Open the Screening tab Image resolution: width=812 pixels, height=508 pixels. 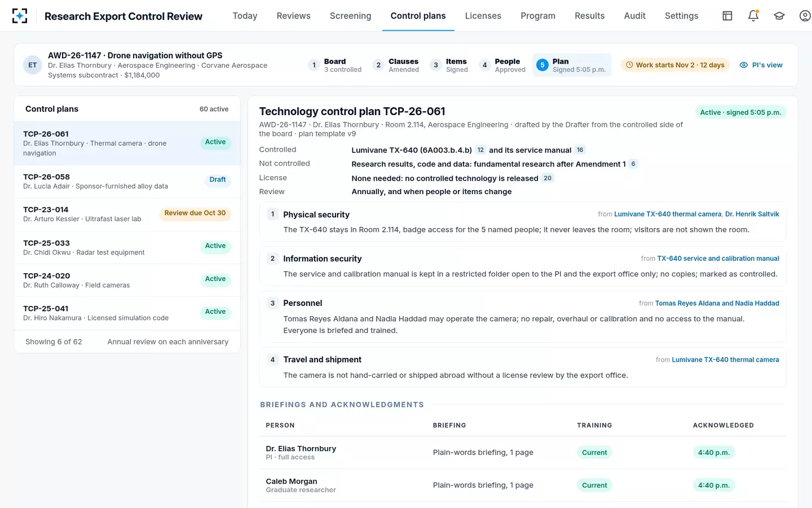350,16
